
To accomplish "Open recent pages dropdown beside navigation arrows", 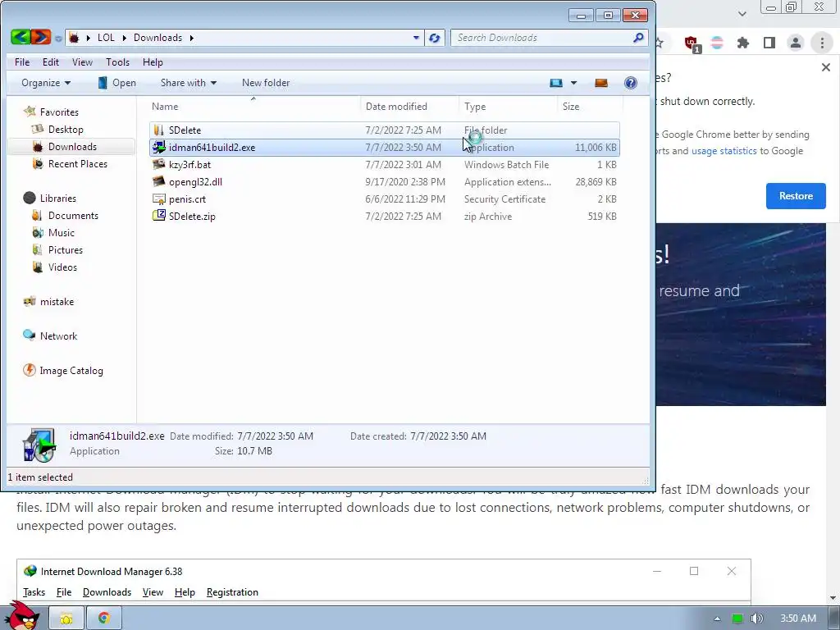I will 58,38.
